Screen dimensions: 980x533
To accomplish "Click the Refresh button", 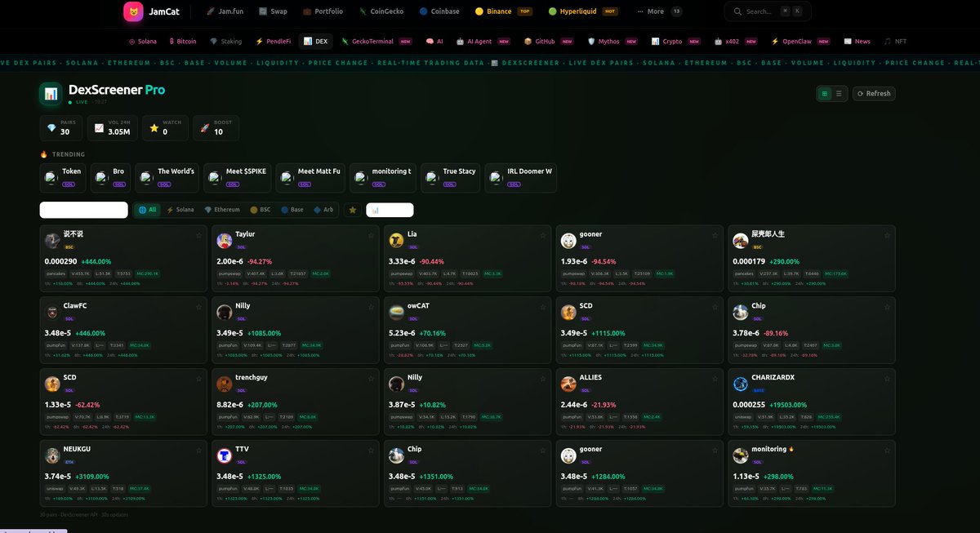I will [874, 93].
